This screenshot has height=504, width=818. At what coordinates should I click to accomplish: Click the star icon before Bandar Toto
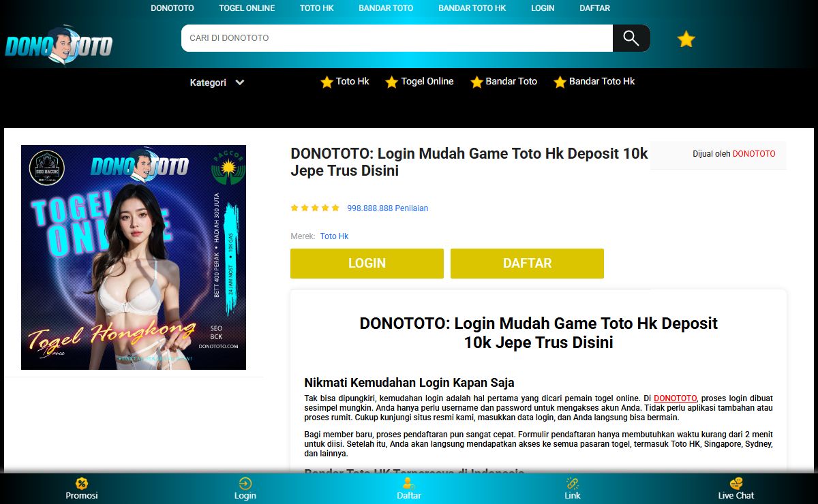point(476,82)
